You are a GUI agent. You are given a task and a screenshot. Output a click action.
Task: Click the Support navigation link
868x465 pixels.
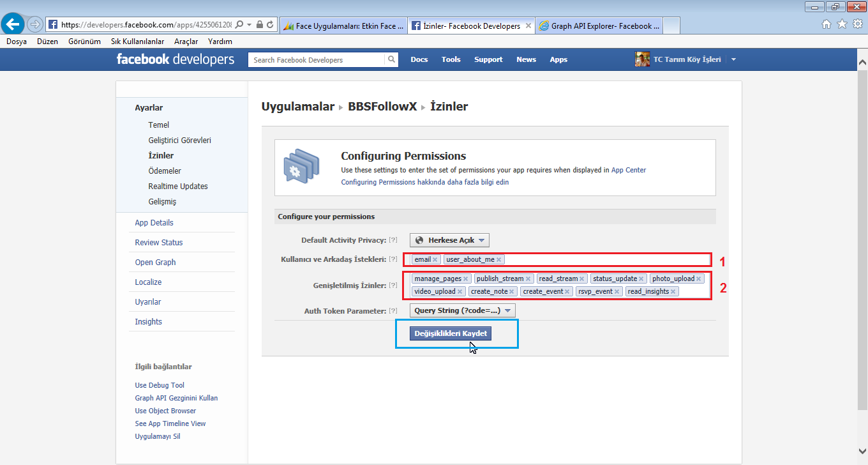coord(488,59)
